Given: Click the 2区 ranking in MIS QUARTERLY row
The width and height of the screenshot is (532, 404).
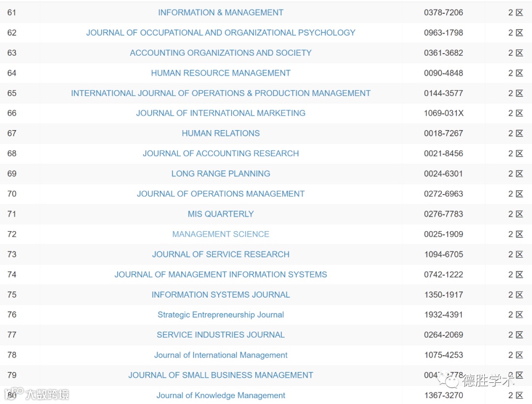Looking at the screenshot, I should (x=516, y=214).
